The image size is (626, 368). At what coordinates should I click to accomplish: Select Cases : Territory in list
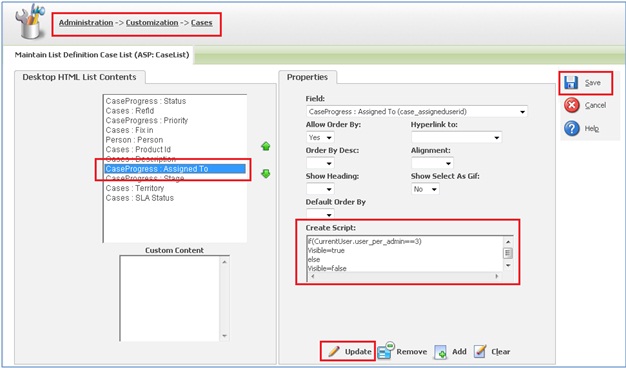135,188
